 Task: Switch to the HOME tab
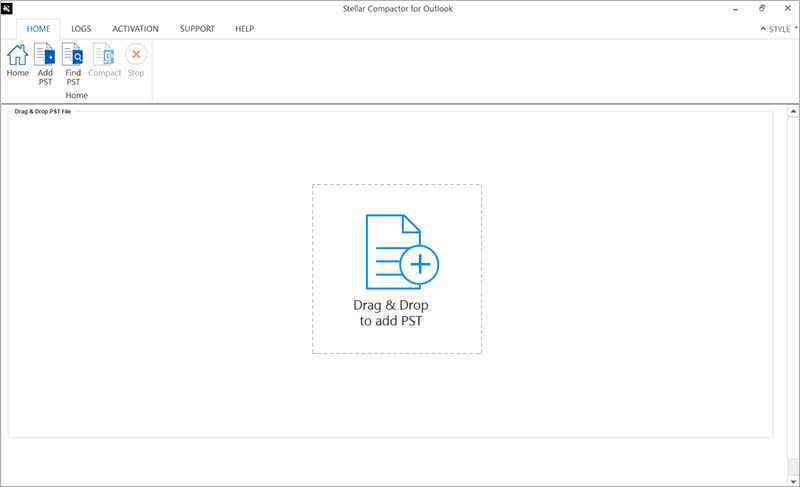(x=38, y=29)
